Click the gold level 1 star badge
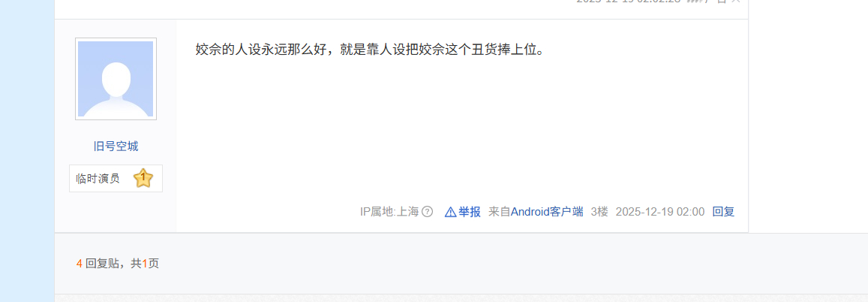 143,179
